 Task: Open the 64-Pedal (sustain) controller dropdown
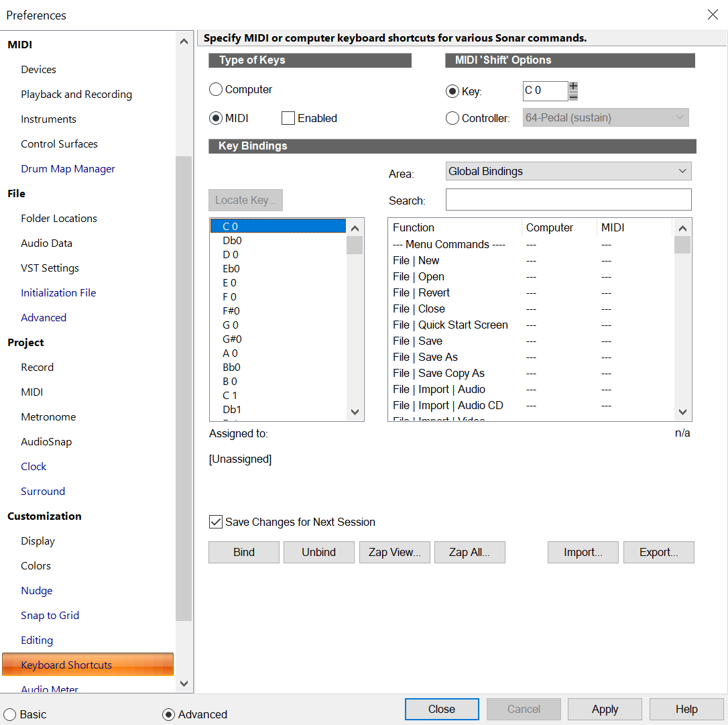tap(605, 117)
